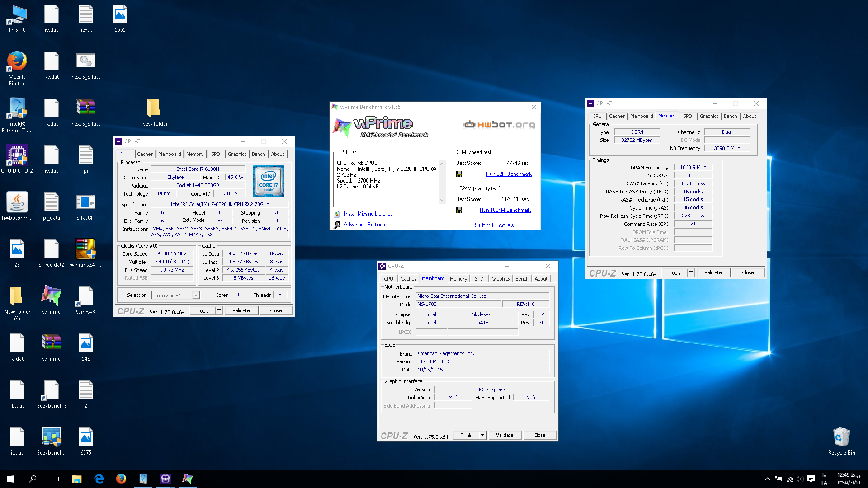This screenshot has height=488, width=868.
Task: Click the network icon in system tray
Action: 789,479
